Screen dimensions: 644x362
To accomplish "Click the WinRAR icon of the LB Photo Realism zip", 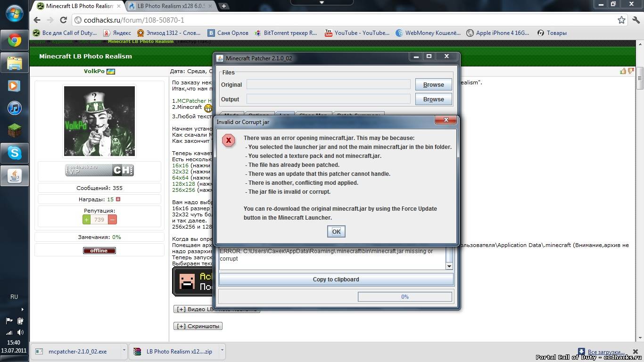I will coord(138,351).
